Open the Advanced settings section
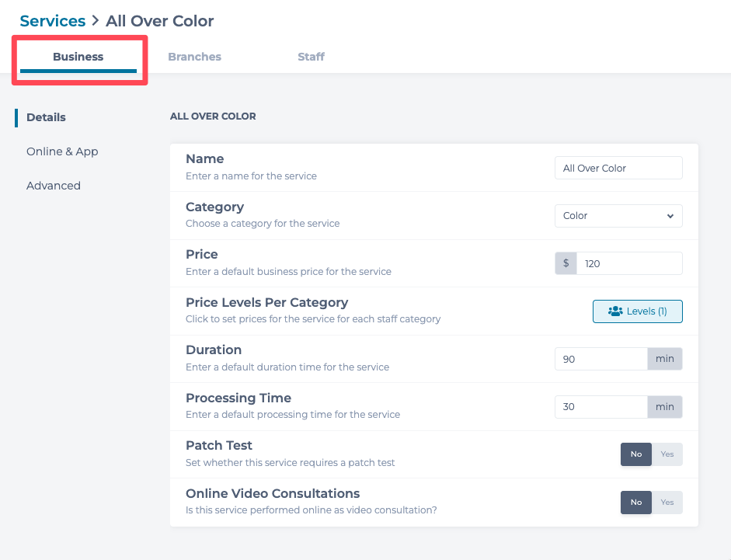The image size is (731, 560). (x=54, y=186)
